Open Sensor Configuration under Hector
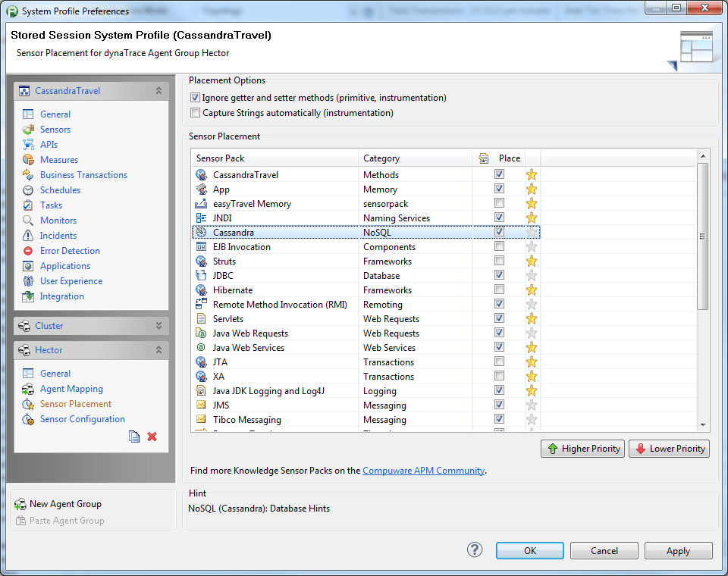This screenshot has width=728, height=576. click(x=82, y=419)
